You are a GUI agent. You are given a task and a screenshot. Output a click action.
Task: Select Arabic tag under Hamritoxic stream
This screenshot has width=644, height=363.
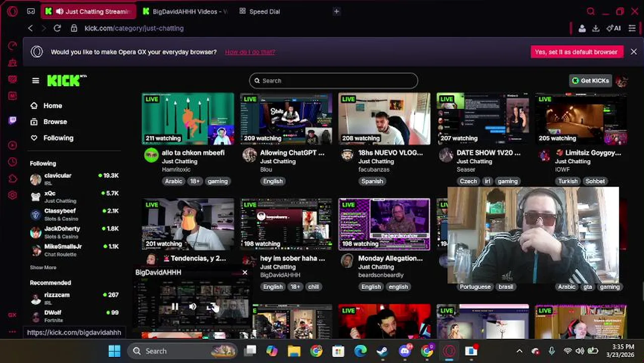coord(174,181)
